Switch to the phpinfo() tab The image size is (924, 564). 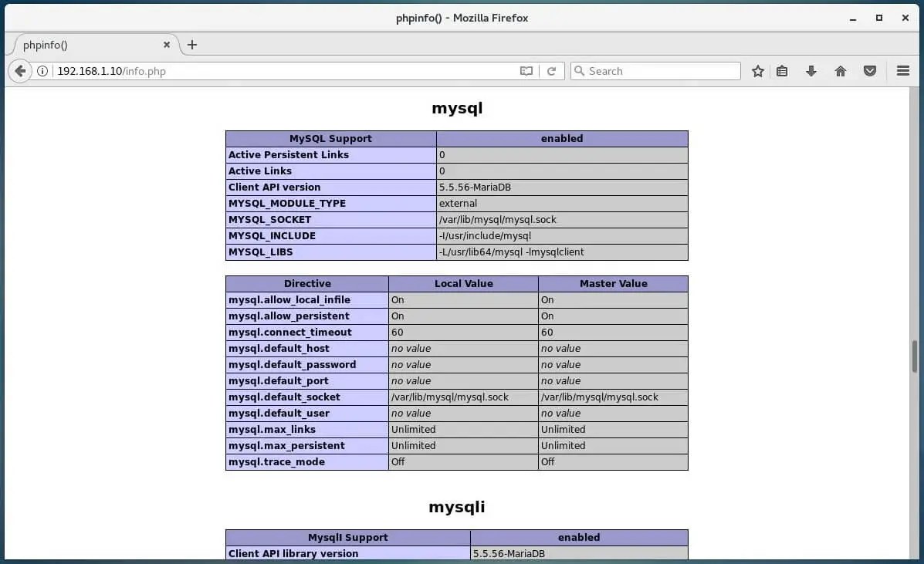click(85, 45)
